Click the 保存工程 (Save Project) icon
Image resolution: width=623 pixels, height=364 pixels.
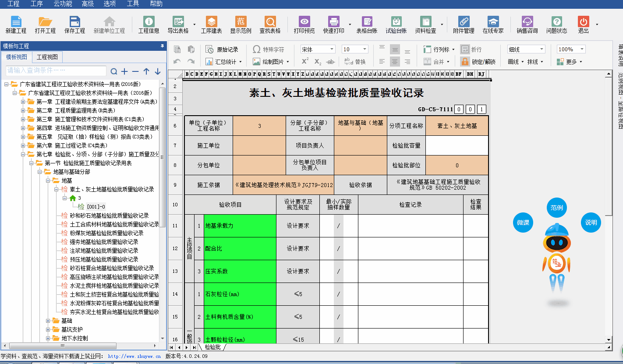(74, 25)
